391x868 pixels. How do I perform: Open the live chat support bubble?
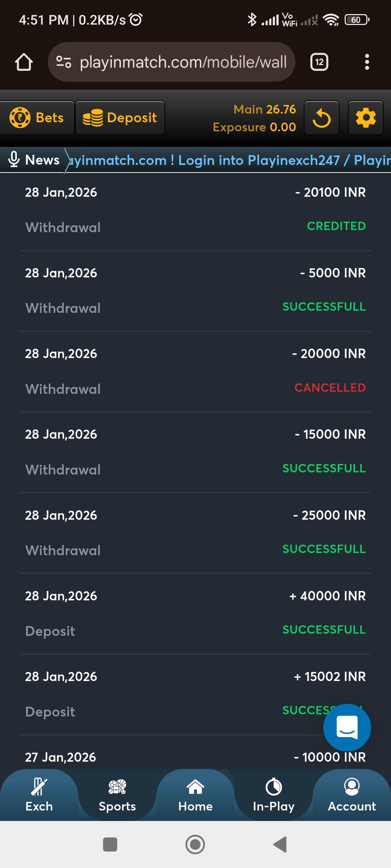pos(347,727)
